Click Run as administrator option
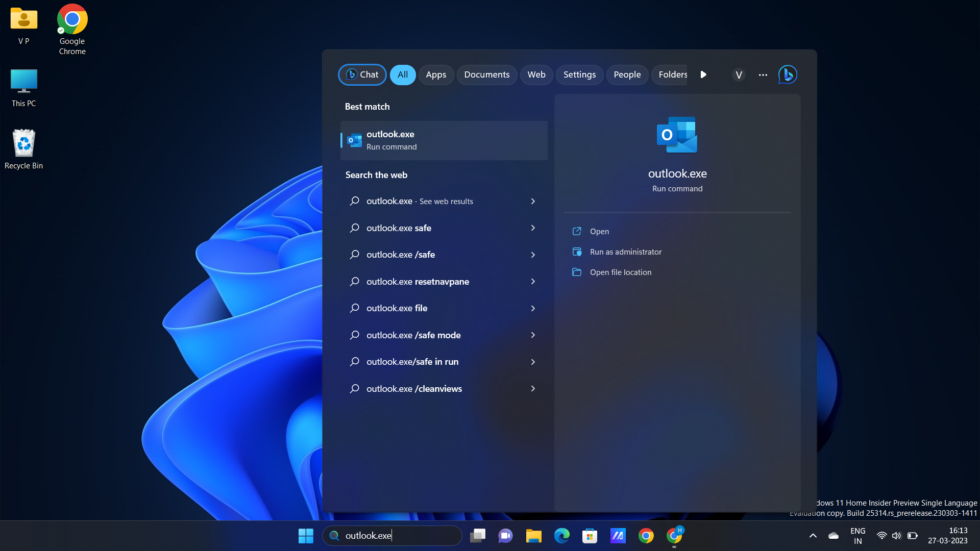 pyautogui.click(x=625, y=251)
